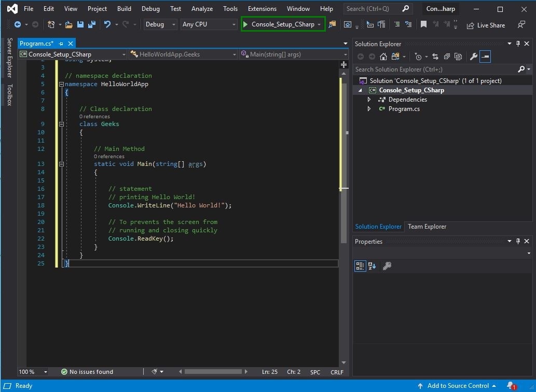Open the Live Share session
The height and width of the screenshot is (392, 536).
485,24
